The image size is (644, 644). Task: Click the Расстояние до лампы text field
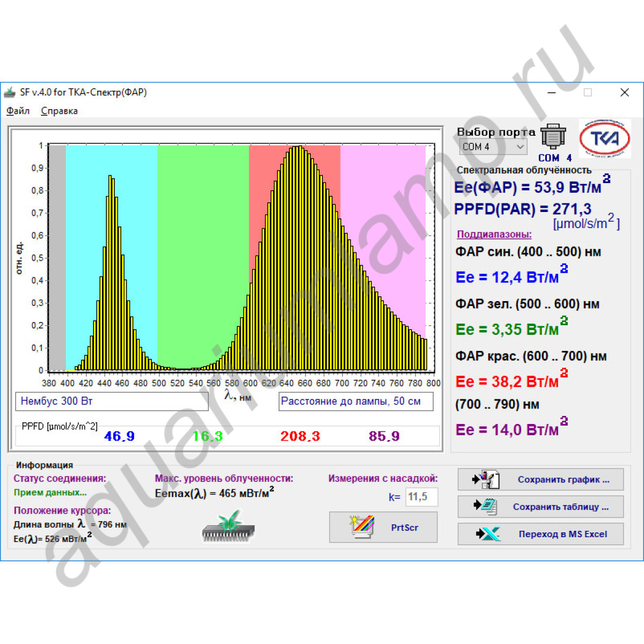tap(355, 401)
